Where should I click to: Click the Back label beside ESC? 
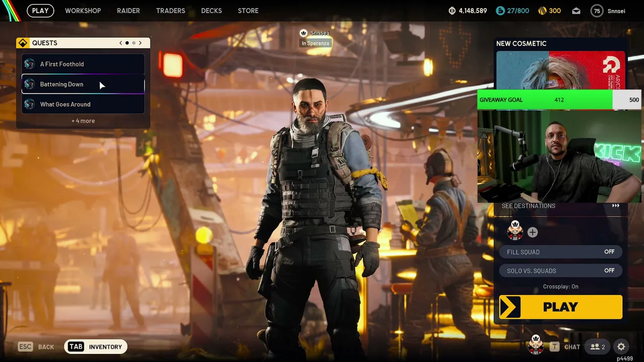pos(46,347)
